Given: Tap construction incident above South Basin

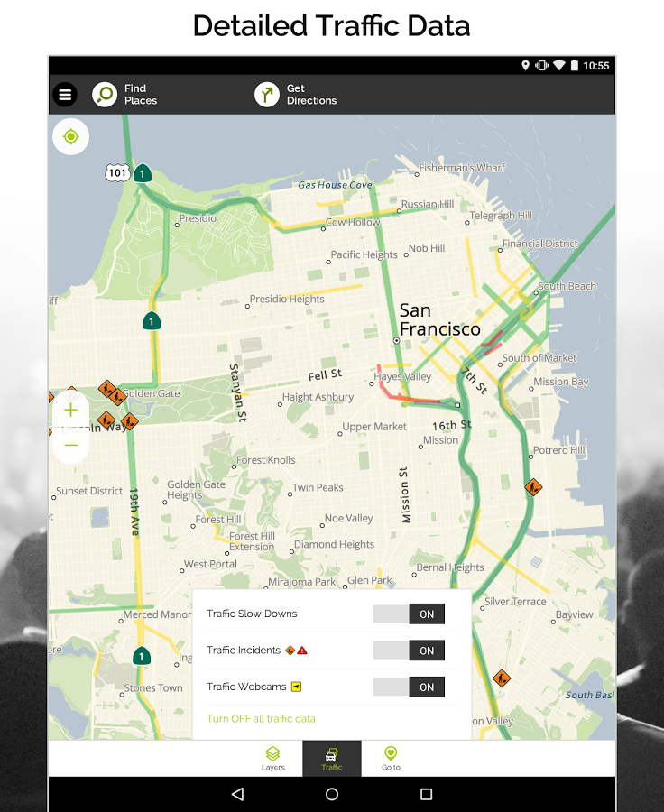Looking at the screenshot, I should coord(502,678).
